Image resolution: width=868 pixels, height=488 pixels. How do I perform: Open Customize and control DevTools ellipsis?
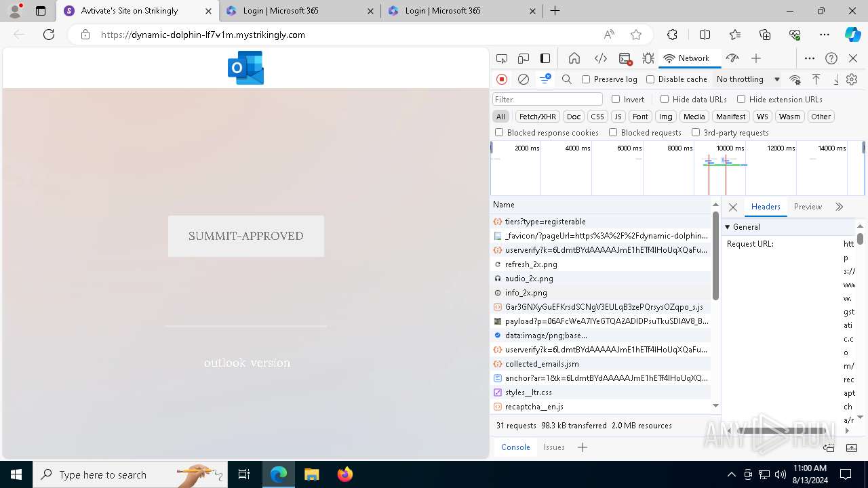(809, 58)
